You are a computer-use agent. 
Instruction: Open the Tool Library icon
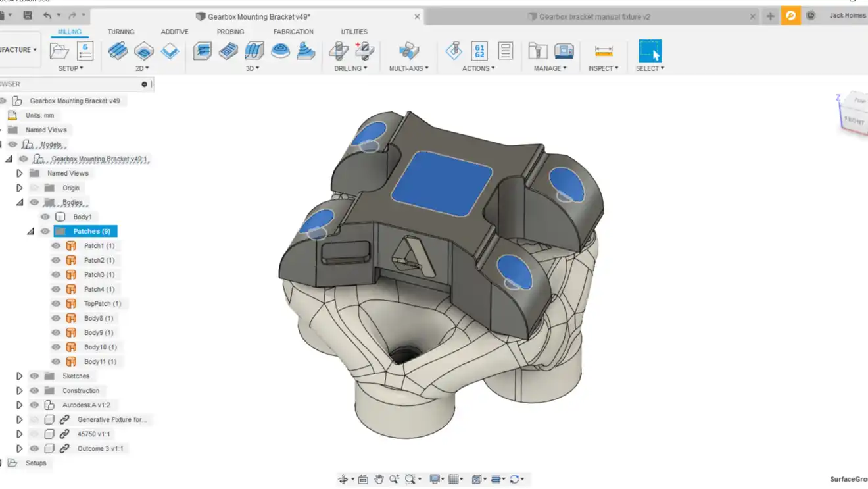(x=538, y=51)
